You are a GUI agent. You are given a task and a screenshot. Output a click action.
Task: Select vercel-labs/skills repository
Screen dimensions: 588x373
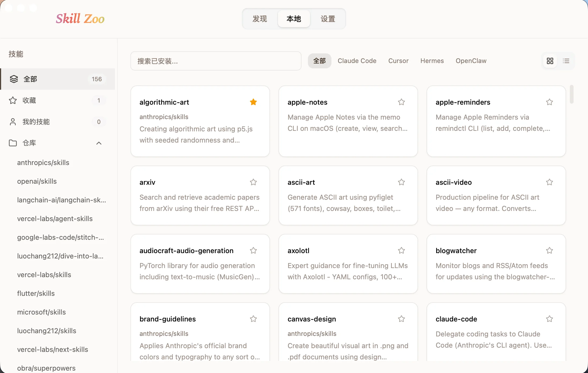[44, 275]
